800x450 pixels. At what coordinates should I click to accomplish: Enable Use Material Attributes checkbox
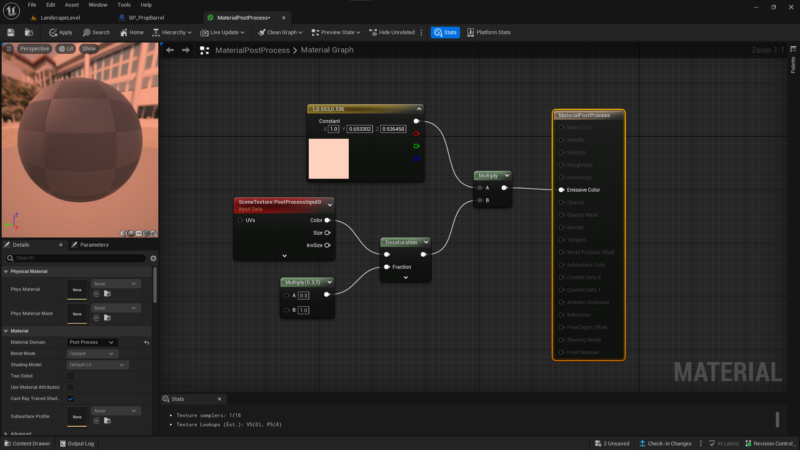(70, 387)
